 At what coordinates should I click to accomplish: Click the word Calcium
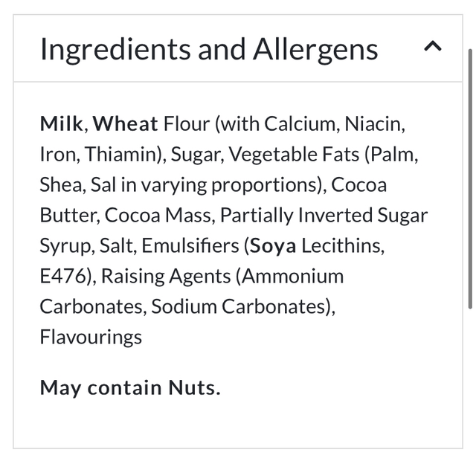tap(299, 123)
